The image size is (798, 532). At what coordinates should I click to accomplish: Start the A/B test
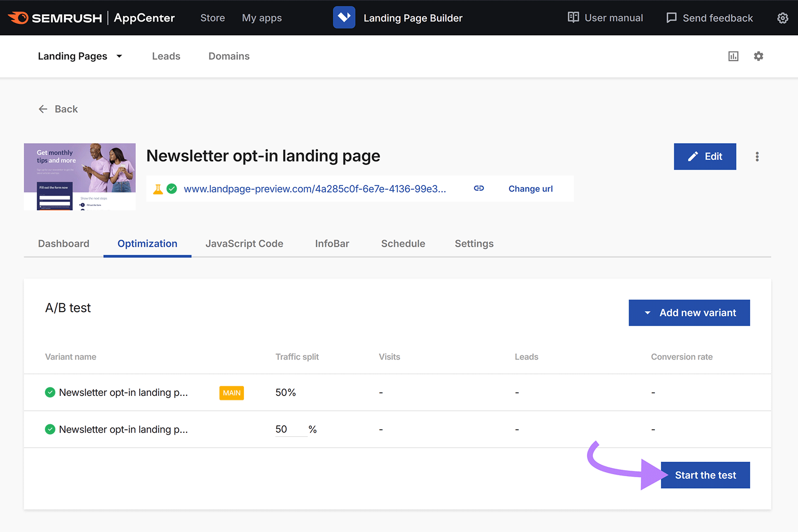[x=705, y=475]
